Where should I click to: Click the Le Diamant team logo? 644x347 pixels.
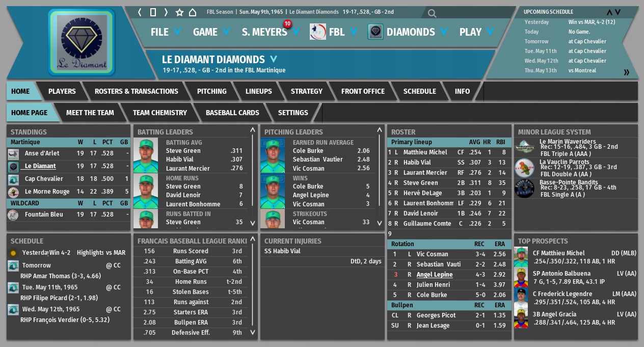pos(82,42)
